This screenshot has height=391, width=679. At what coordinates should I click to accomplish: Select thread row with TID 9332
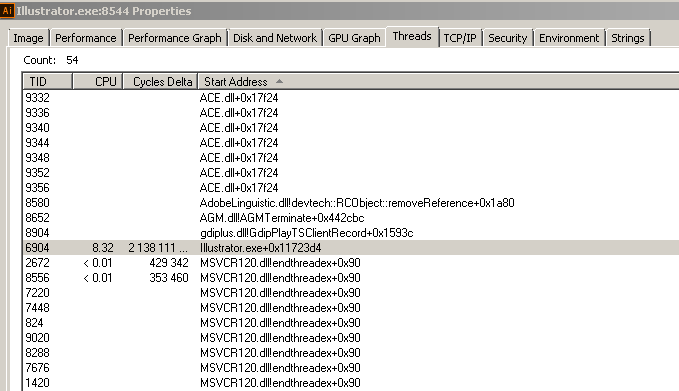click(x=351, y=98)
